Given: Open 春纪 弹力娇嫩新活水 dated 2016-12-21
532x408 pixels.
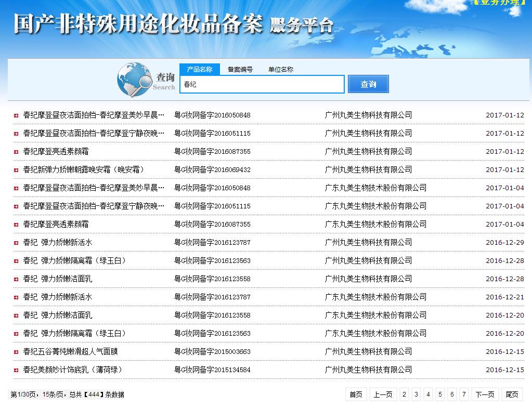Looking at the screenshot, I should pyautogui.click(x=58, y=297).
